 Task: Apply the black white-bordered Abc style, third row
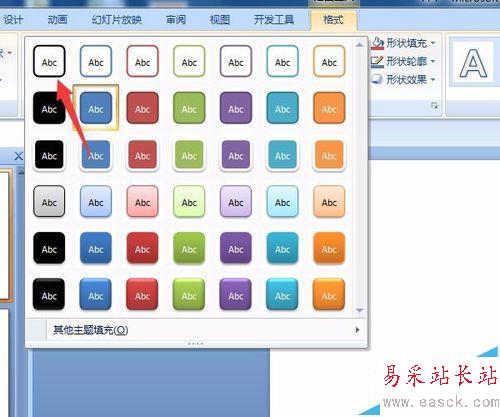click(49, 155)
